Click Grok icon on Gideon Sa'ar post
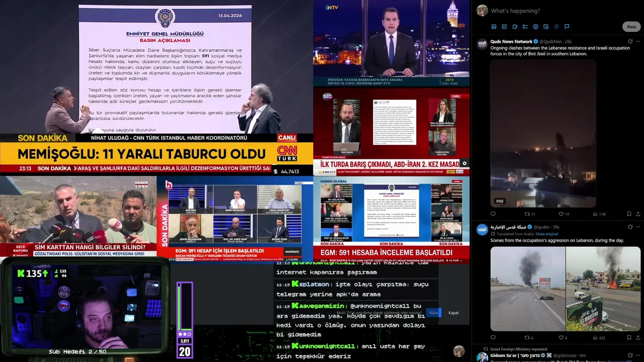This screenshot has width=644, height=362. pyautogui.click(x=630, y=355)
